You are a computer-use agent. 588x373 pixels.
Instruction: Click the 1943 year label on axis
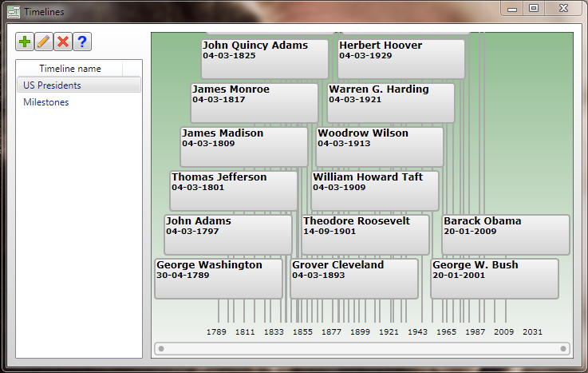pyautogui.click(x=418, y=331)
